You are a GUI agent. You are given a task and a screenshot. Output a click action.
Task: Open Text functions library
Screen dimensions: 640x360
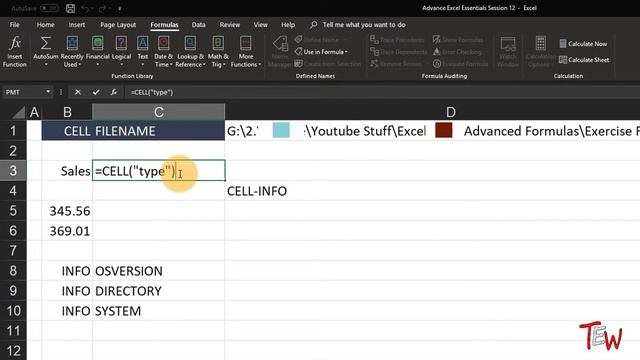point(142,51)
